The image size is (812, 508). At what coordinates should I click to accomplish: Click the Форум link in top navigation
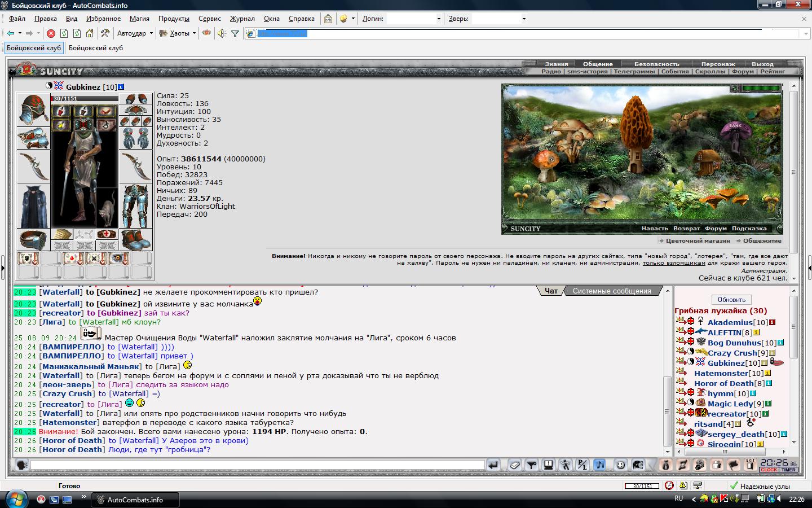pos(743,72)
